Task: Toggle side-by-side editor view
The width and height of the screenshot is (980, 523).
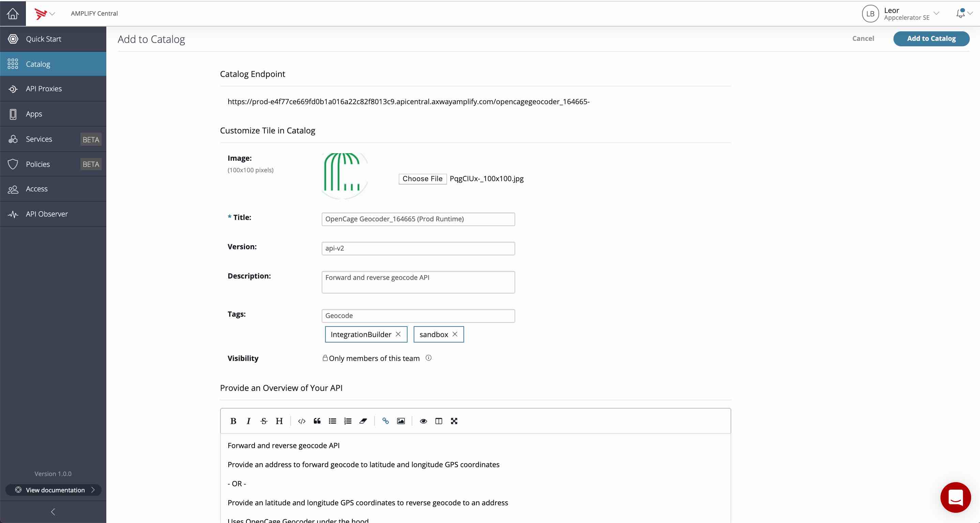Action: pos(439,421)
